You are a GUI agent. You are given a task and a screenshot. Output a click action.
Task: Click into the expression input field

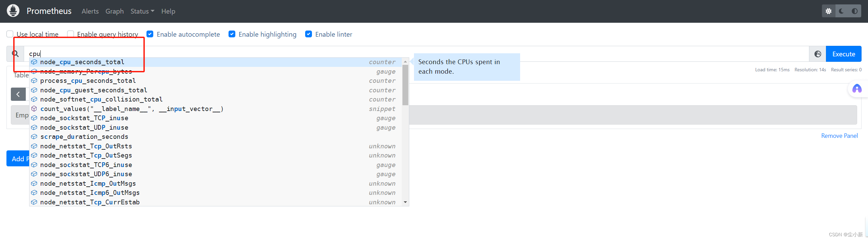tap(416, 54)
